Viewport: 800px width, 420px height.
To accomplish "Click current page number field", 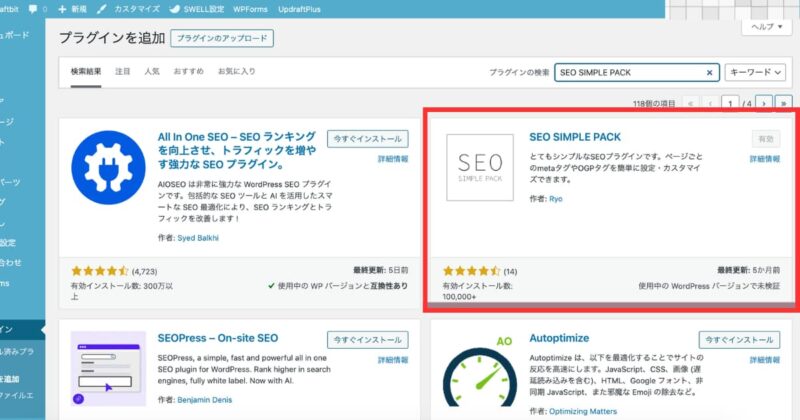I will pos(730,104).
